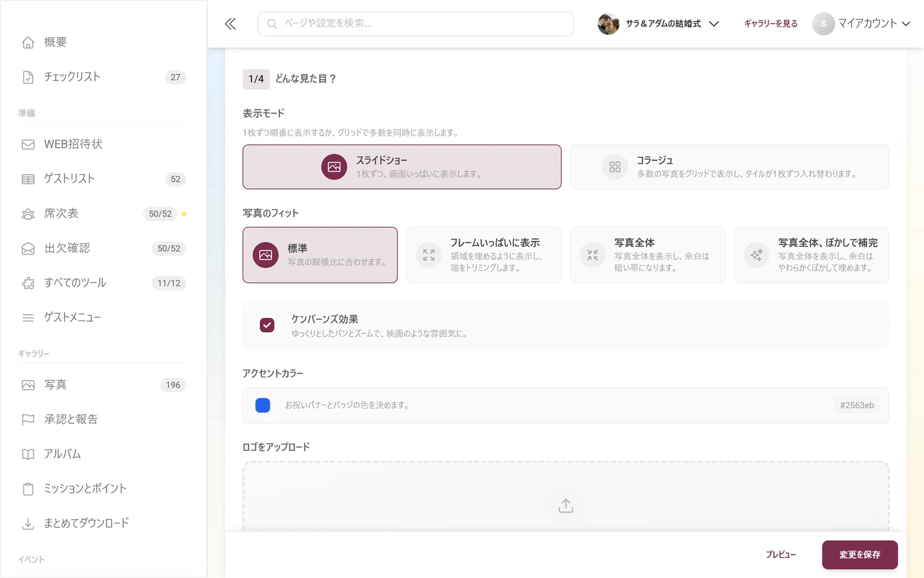Click the puzzle icon for すべてのツール

coord(28,283)
